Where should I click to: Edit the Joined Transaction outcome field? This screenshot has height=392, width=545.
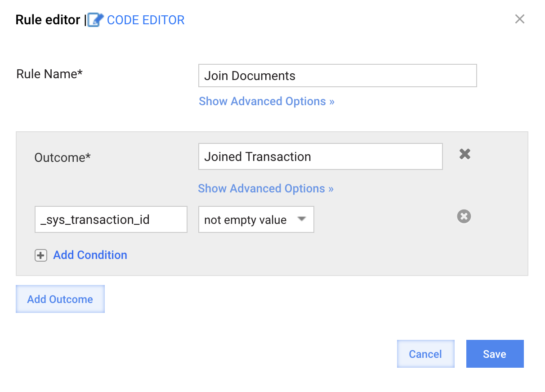321,156
